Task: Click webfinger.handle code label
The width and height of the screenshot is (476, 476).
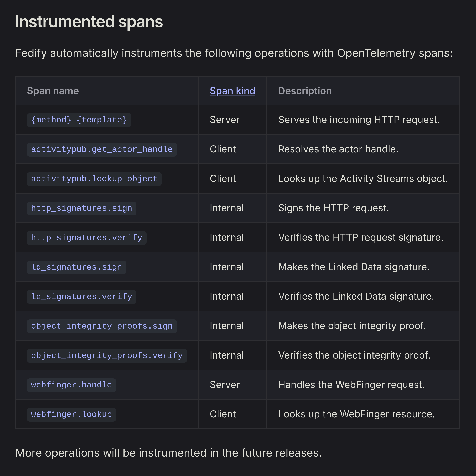Action: pyautogui.click(x=71, y=385)
